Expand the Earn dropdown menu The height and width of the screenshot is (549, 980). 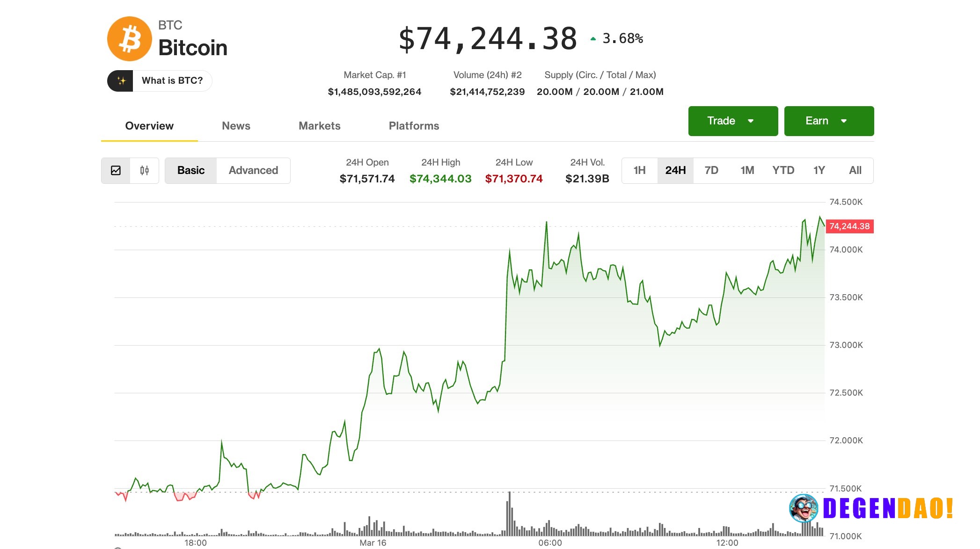[828, 121]
